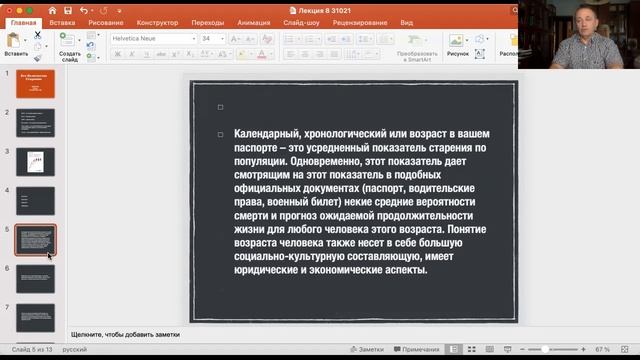Viewport: 640px width, 360px height.
Task: Increase font size with larger A
Action: point(235,39)
